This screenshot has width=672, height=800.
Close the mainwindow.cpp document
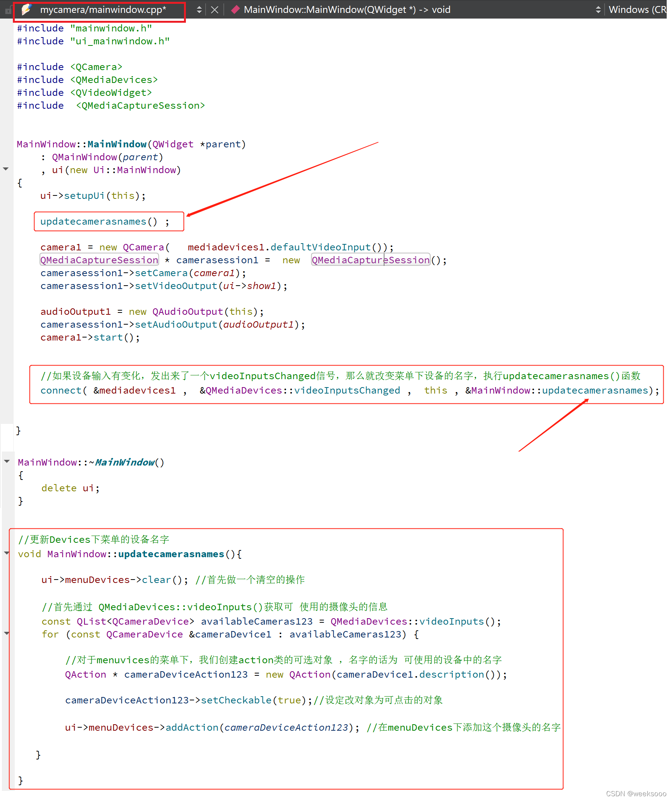click(215, 10)
